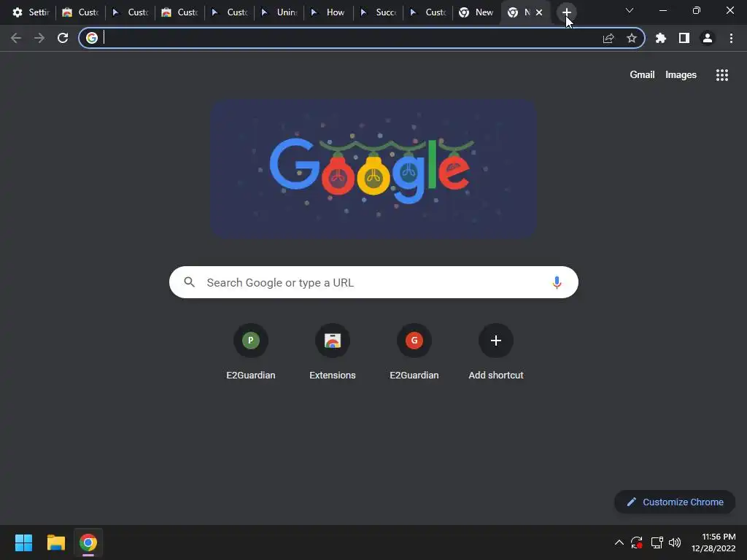Image resolution: width=747 pixels, height=560 pixels.
Task: Switch to the Succe tab
Action: tap(379, 12)
